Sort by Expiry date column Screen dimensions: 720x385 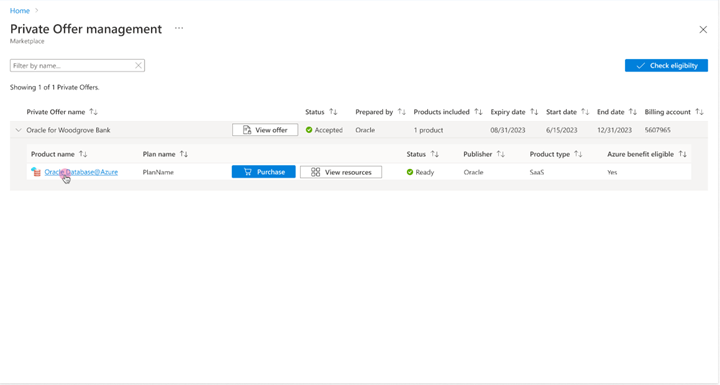pyautogui.click(x=534, y=112)
